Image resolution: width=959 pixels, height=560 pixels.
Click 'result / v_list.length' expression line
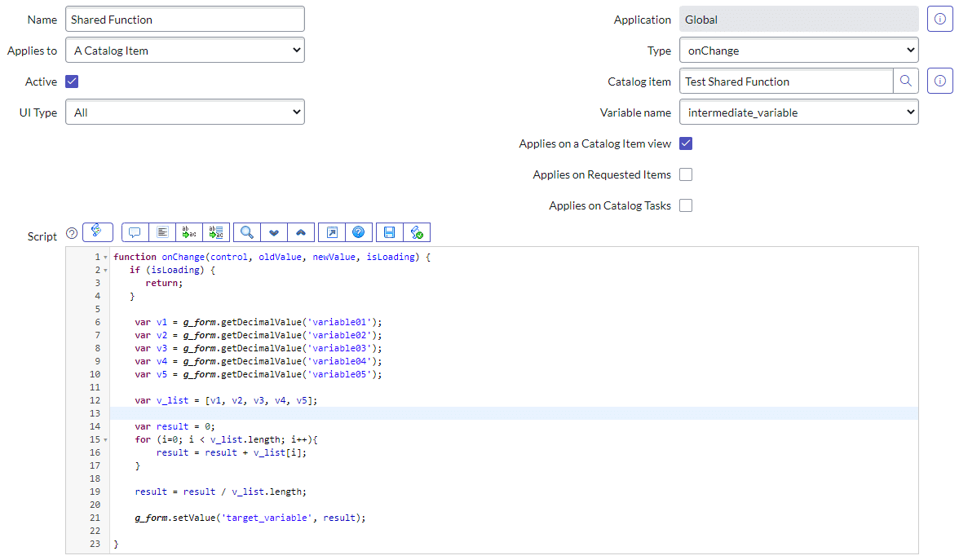(245, 492)
